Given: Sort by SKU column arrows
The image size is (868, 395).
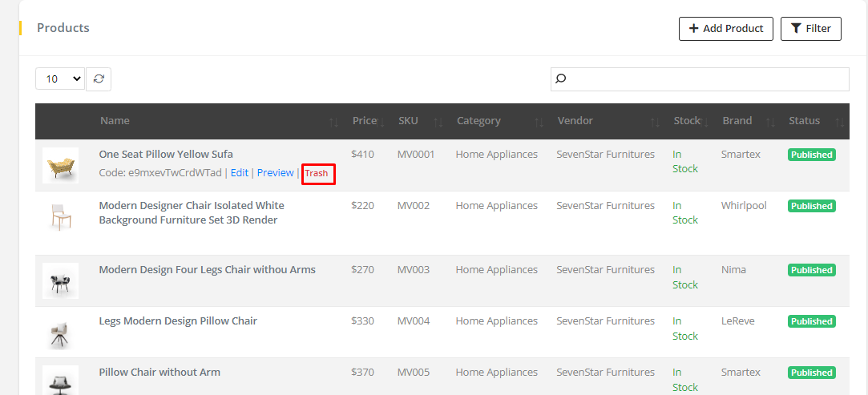Looking at the screenshot, I should (x=438, y=122).
